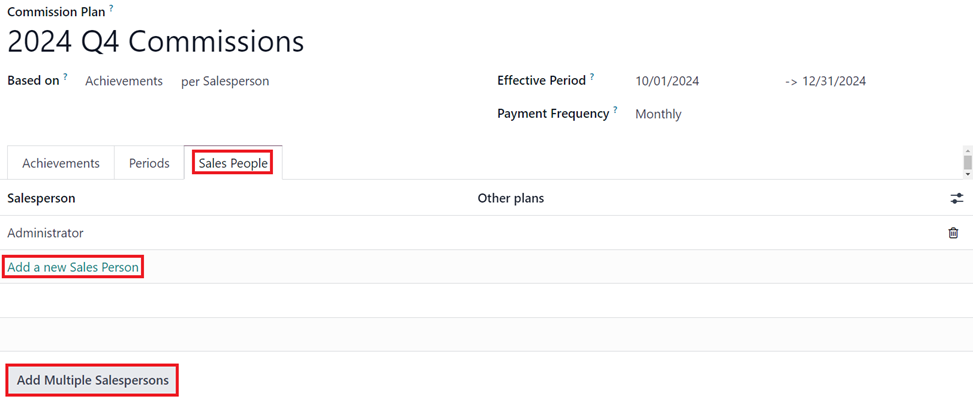Select the Achievements option for Based on
The width and height of the screenshot is (973, 399).
tap(124, 81)
